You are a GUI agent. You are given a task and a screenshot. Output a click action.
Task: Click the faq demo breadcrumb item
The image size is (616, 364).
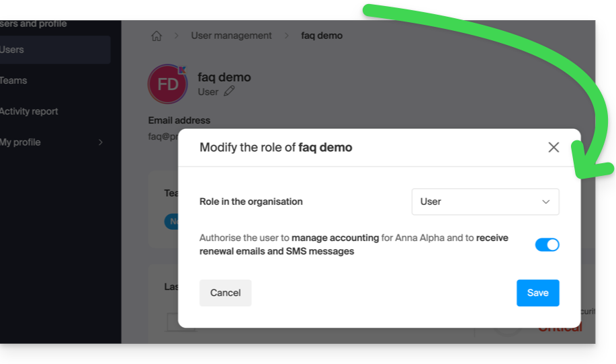tap(322, 36)
